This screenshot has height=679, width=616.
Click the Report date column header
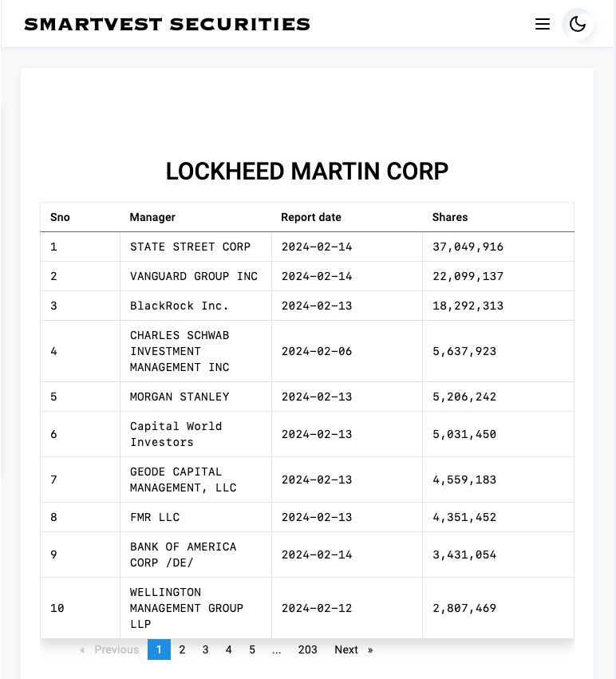tap(310, 217)
